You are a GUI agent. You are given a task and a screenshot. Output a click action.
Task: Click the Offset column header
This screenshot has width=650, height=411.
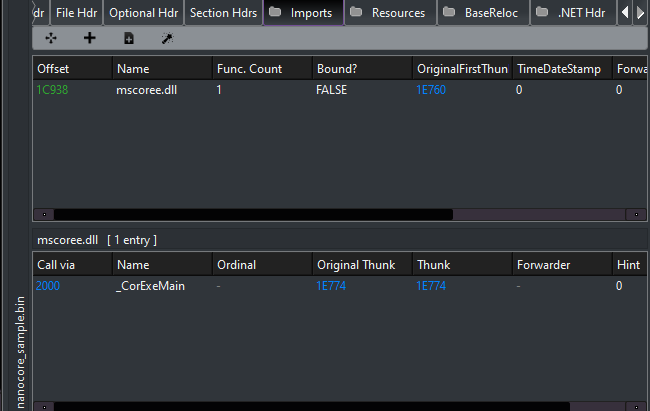point(73,69)
